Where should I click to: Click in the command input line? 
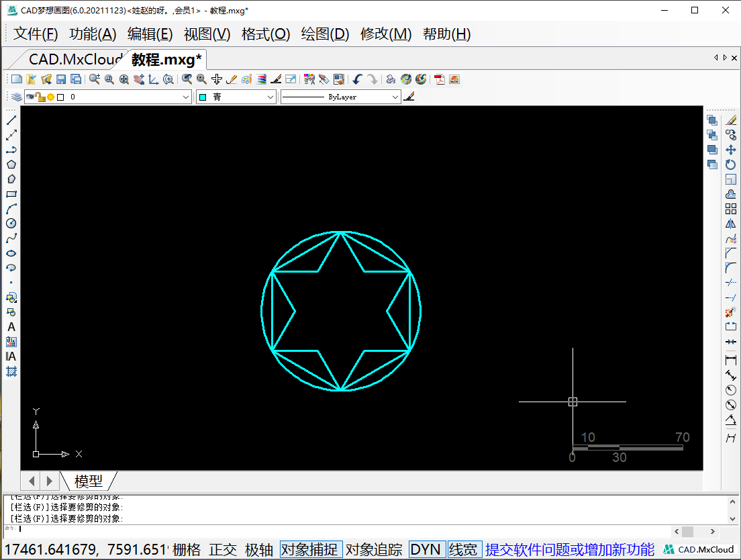(x=340, y=529)
